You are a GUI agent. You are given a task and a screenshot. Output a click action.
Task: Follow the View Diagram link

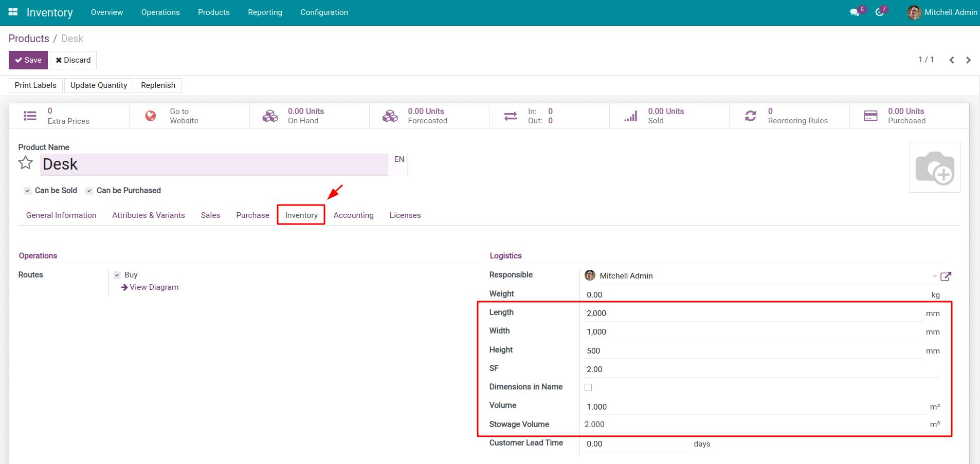[153, 287]
